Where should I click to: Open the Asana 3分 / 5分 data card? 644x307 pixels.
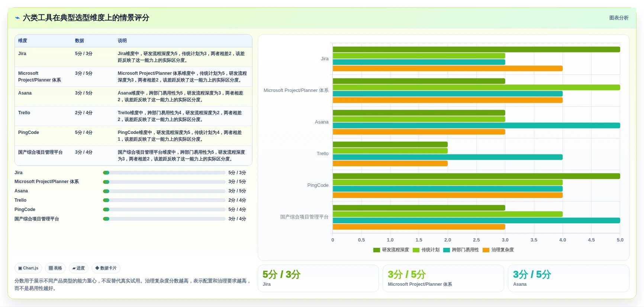(569, 278)
